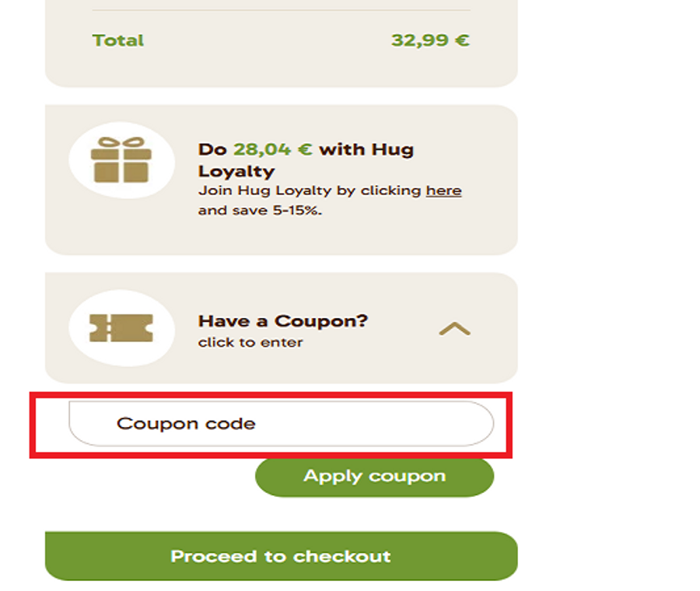Click the coupon ticket icon
700x591 pixels.
click(x=120, y=328)
